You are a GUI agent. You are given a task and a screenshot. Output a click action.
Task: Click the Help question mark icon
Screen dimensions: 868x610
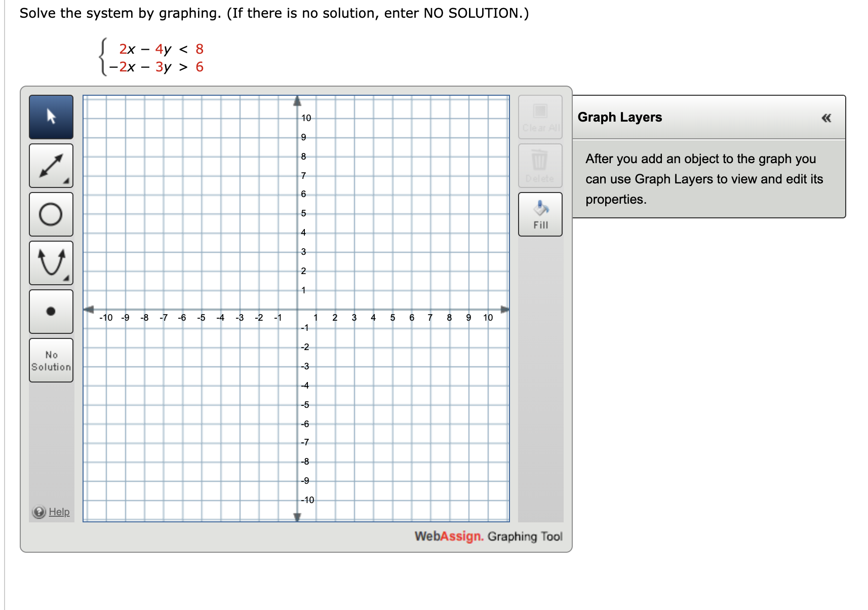[x=39, y=512]
